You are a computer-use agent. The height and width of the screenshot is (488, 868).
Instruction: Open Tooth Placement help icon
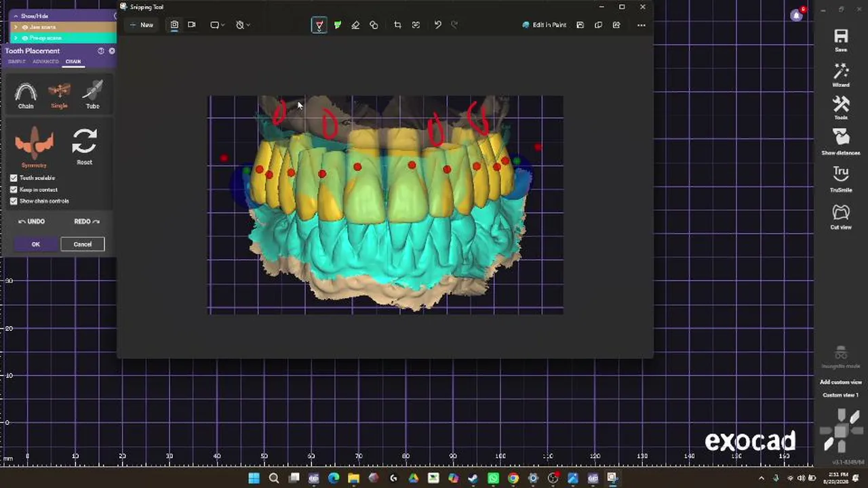(101, 51)
